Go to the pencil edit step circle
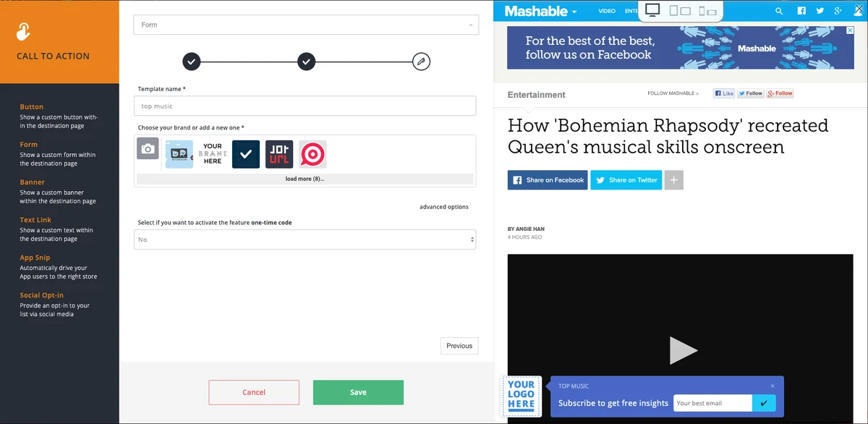This screenshot has height=424, width=868. click(x=421, y=62)
